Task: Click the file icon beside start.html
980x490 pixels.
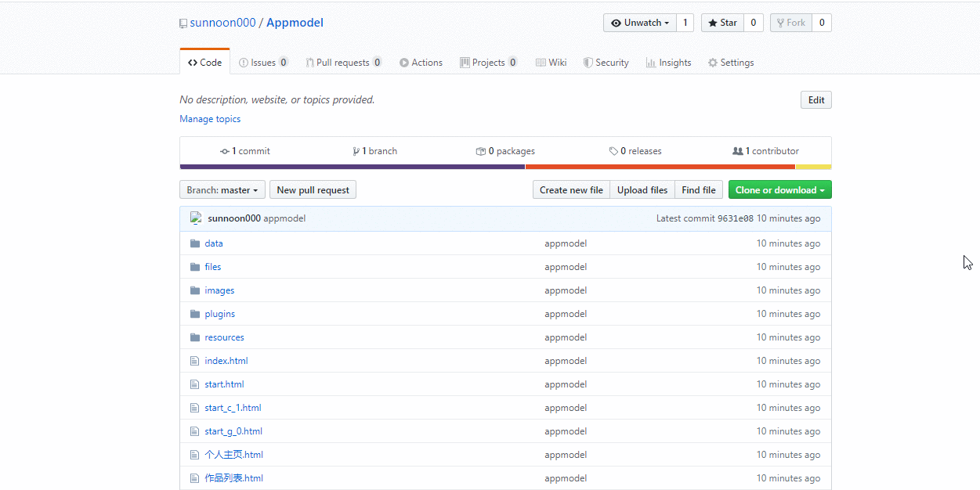Action: (x=195, y=384)
